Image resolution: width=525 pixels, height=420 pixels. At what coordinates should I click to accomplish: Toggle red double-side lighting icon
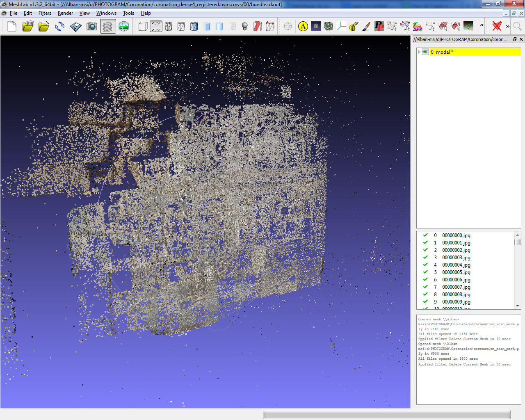click(x=258, y=27)
